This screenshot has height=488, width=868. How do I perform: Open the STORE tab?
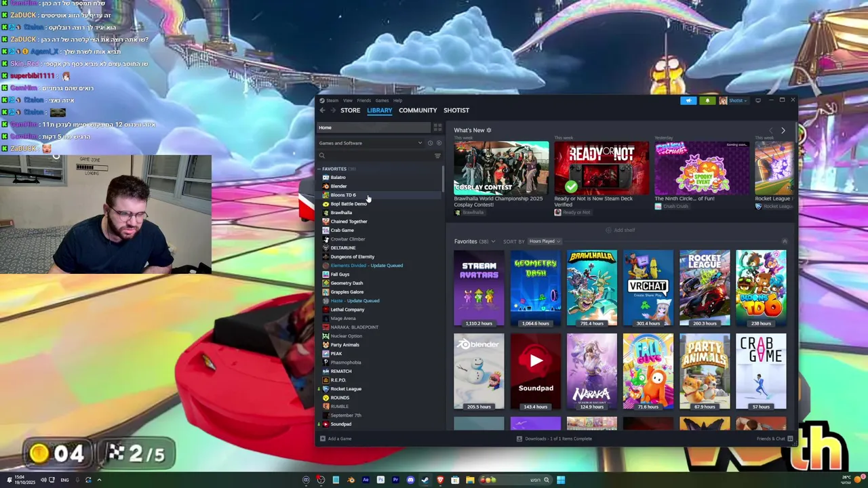[350, 110]
